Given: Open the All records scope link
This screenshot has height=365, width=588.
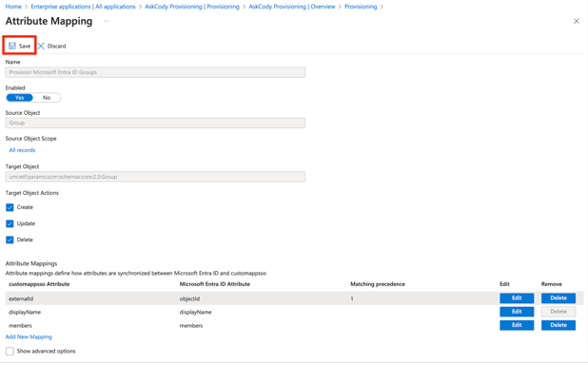Looking at the screenshot, I should pyautogui.click(x=22, y=150).
